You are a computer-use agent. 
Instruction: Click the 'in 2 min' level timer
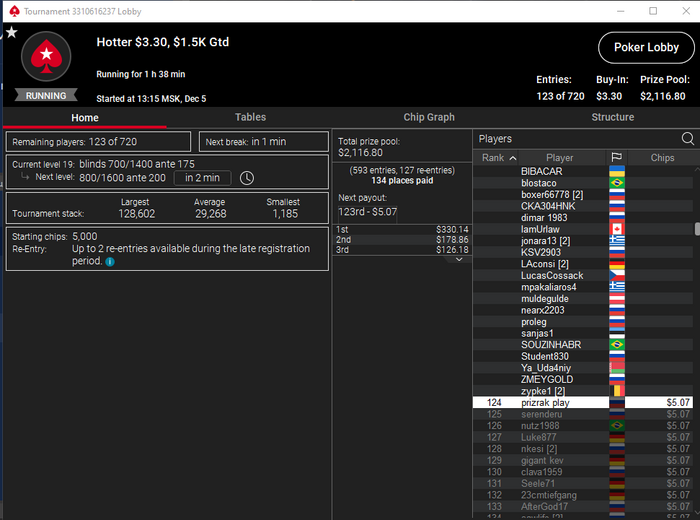[202, 178]
